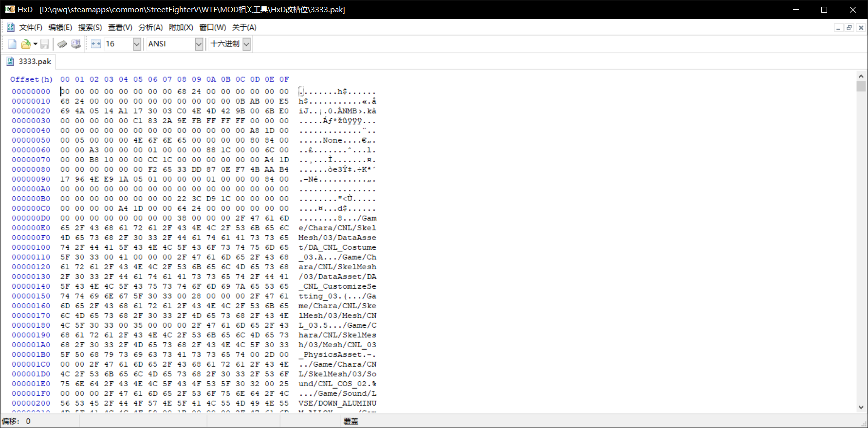Viewport: 868px width, 428px height.
Task: Click the bytes-per-row width icon
Action: (x=96, y=44)
